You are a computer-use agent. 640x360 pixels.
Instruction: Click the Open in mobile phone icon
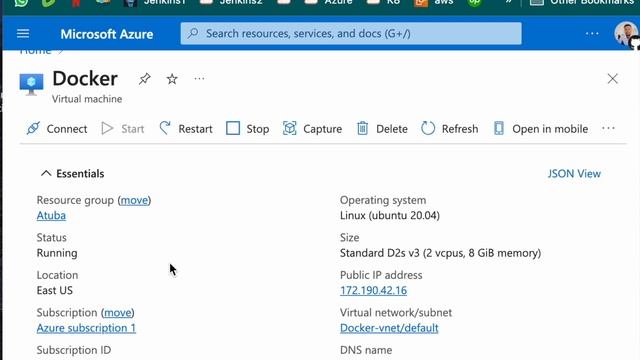tap(498, 128)
